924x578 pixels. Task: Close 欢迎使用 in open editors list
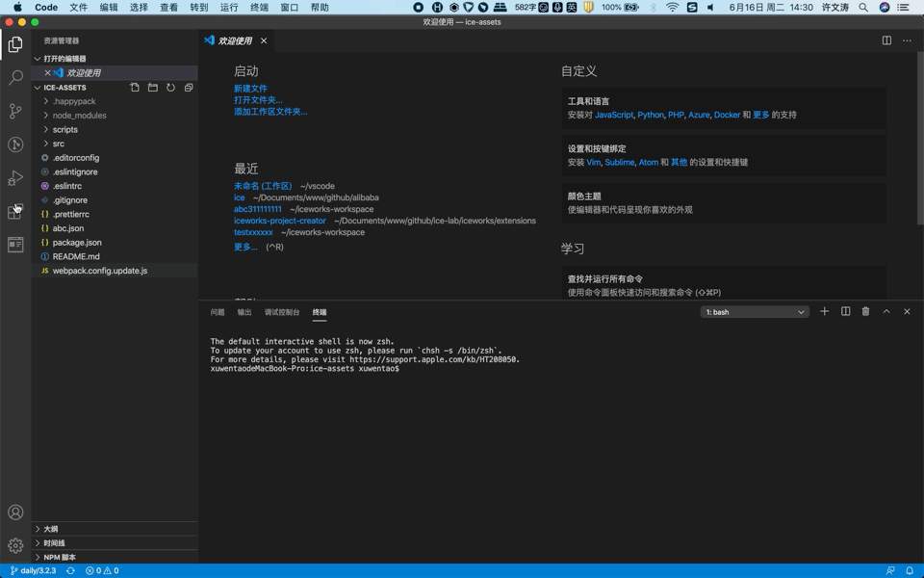(48, 72)
